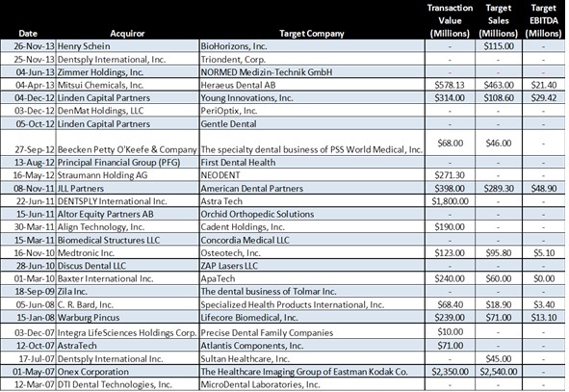Screen dimensions: 569x392
Task: Click the 'Date' column header
Action: click(x=28, y=34)
